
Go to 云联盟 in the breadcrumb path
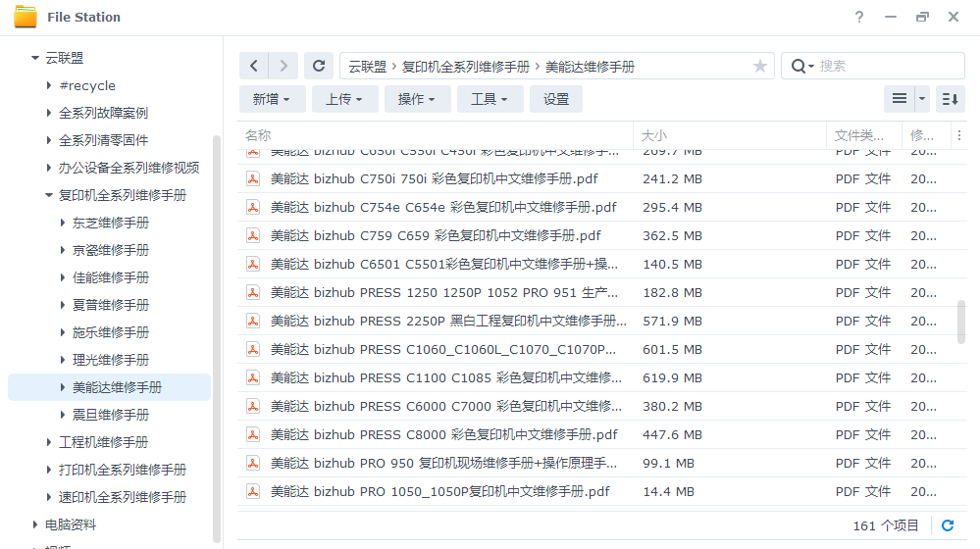pyautogui.click(x=367, y=67)
